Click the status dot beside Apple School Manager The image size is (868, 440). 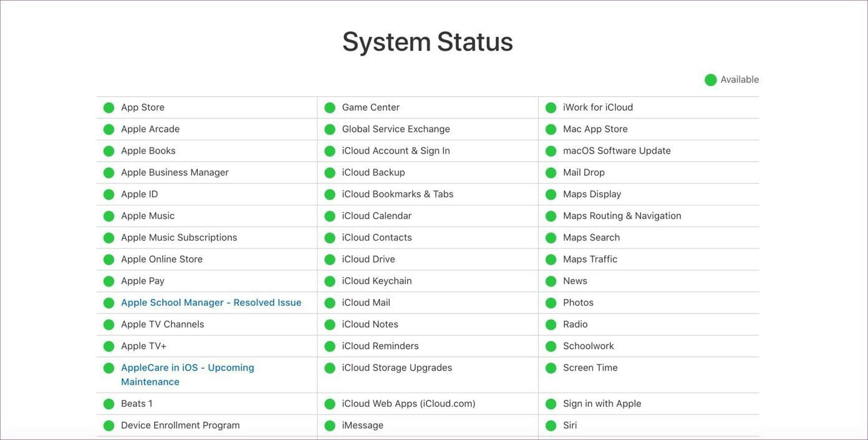click(109, 303)
